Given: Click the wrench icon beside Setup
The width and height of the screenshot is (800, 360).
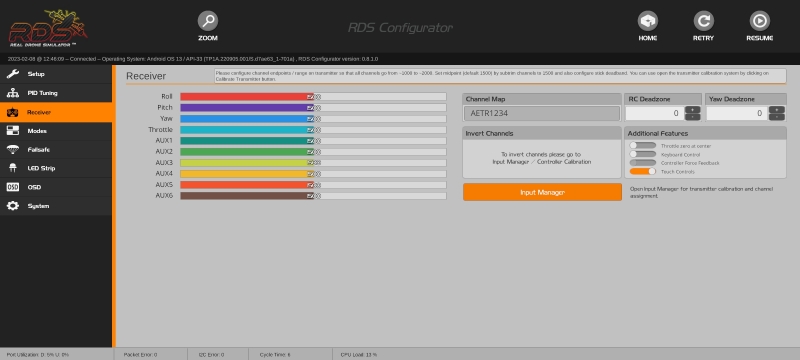Looking at the screenshot, I should (13, 74).
